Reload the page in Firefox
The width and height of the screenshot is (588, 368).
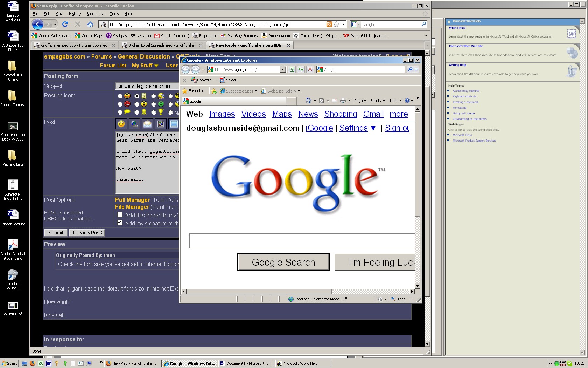pos(65,24)
